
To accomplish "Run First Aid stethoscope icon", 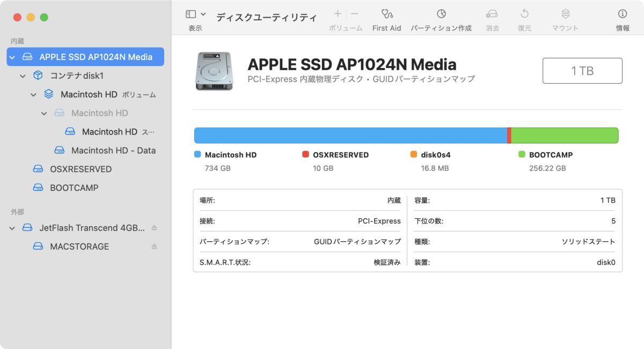I will pyautogui.click(x=387, y=14).
